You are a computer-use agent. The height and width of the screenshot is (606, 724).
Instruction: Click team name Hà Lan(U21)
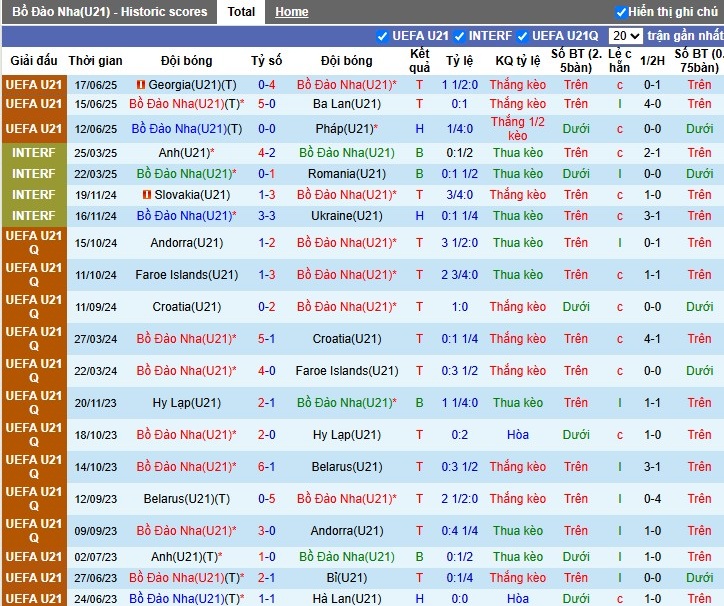[347, 599]
